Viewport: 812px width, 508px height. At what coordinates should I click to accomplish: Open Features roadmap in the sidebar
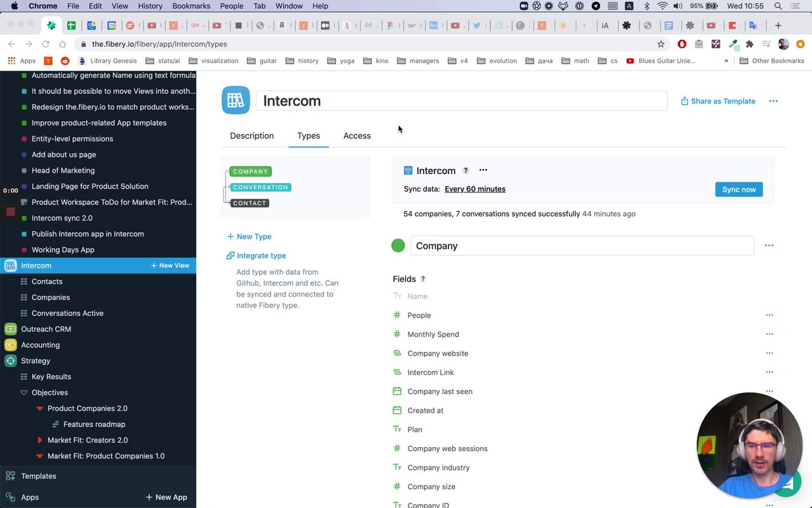coord(95,424)
